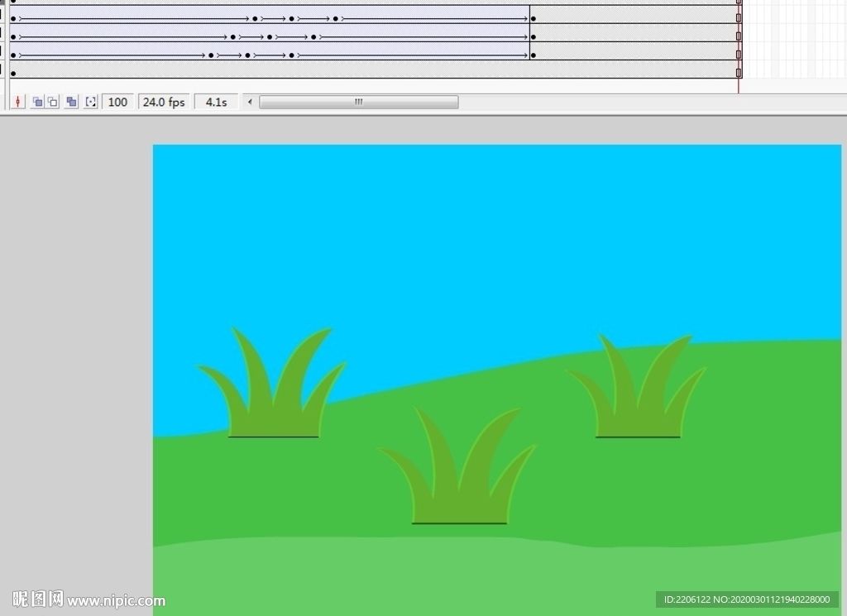Click the 4.1s elapsed time
Screen dimensions: 847x616
click(216, 102)
